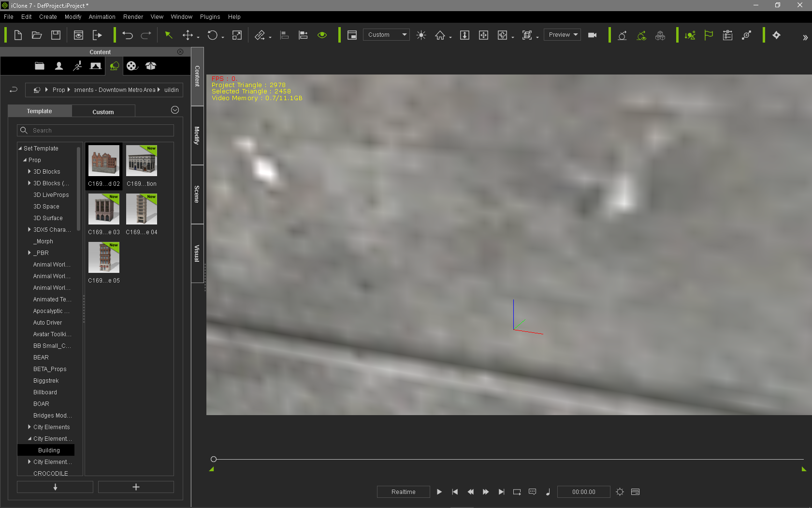Activate the Rotate object tool
Image resolution: width=812 pixels, height=508 pixels.
click(x=212, y=35)
